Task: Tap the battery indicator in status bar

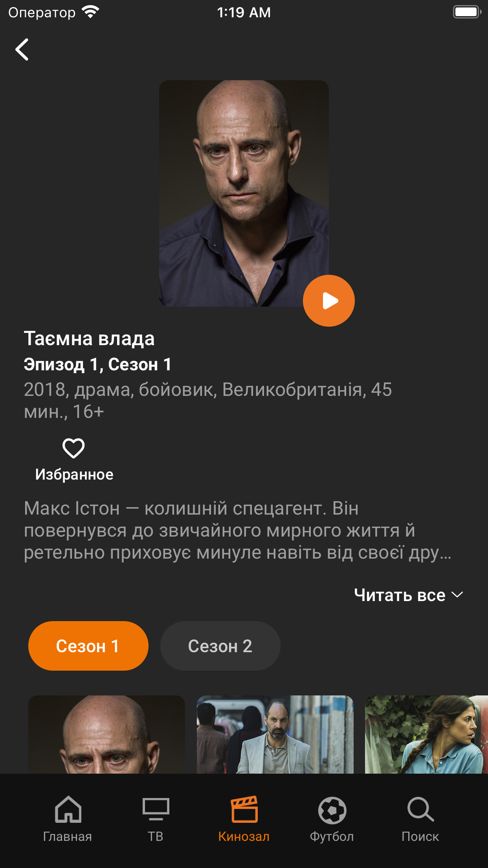Action: [467, 12]
